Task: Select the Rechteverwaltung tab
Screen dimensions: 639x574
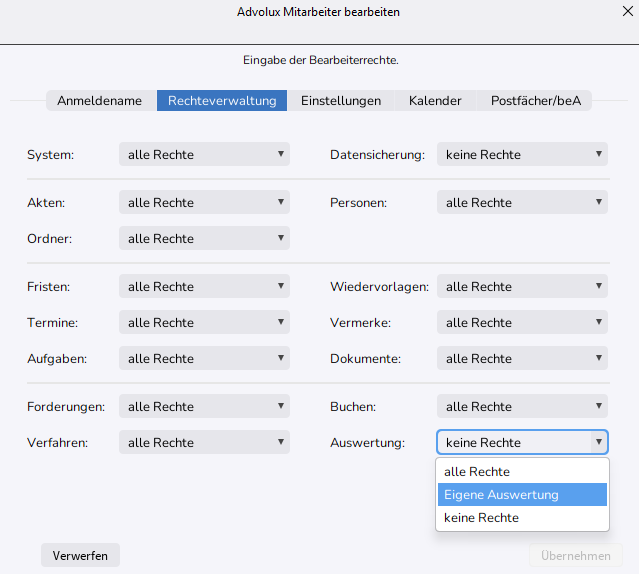Action: 222,100
